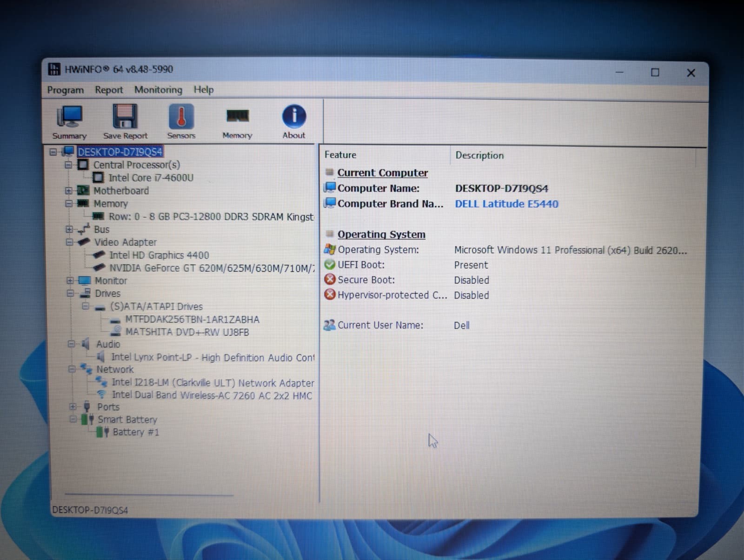744x560 pixels.
Task: Click the Drives node icon
Action: pos(85,293)
